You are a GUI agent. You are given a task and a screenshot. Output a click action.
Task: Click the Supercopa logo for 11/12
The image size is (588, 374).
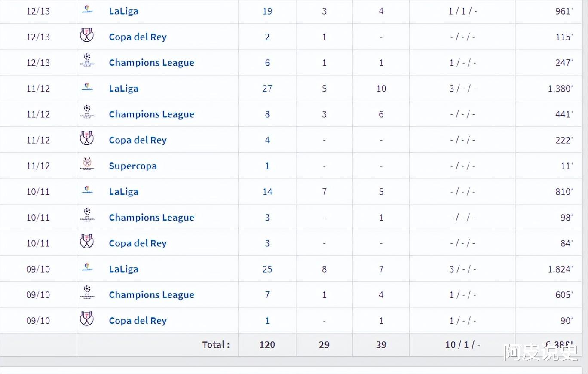[87, 164]
